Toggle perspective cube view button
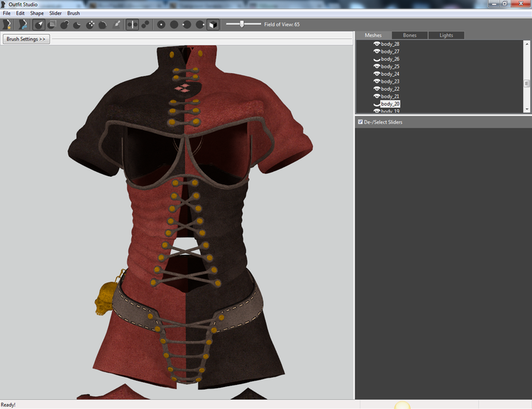Image resolution: width=532 pixels, height=409 pixels. 213,24
